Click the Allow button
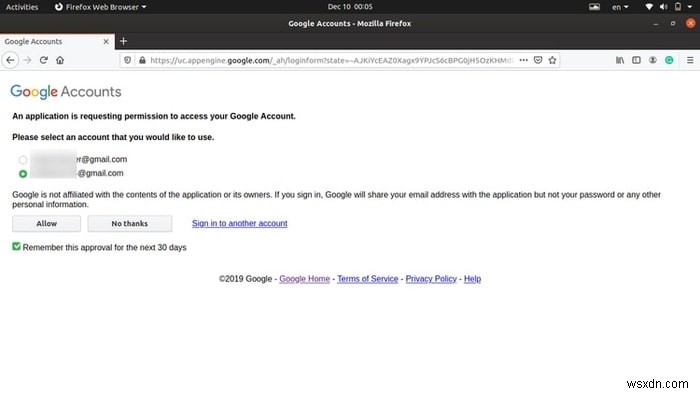Image resolution: width=700 pixels, height=394 pixels. pos(46,224)
